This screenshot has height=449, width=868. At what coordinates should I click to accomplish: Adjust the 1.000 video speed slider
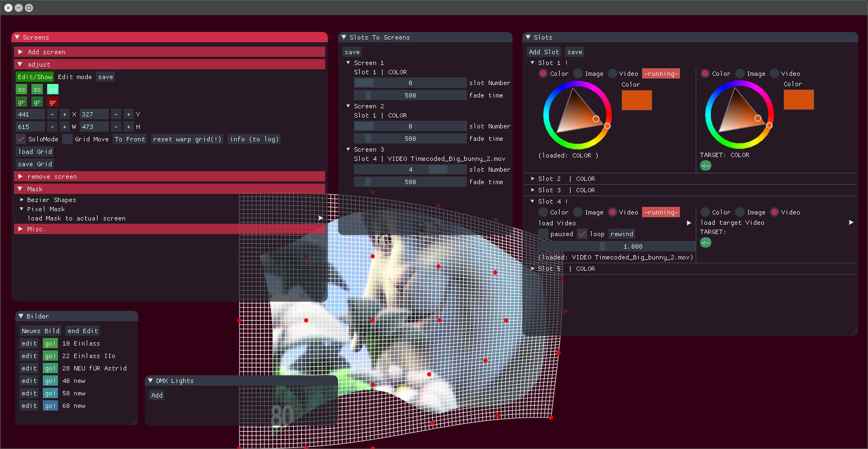click(617, 246)
